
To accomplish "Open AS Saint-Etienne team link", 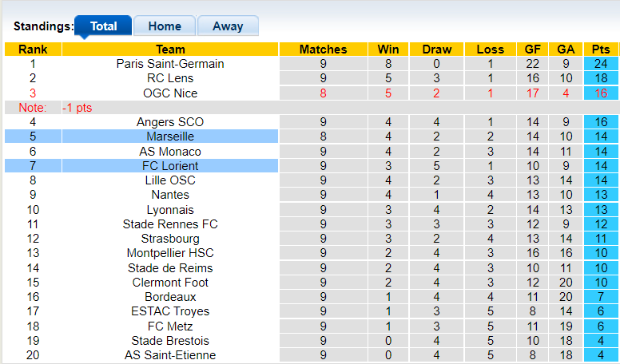I will click(x=170, y=355).
